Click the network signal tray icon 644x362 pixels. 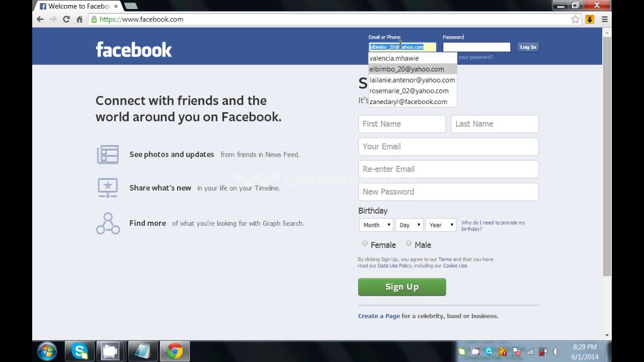coord(529,351)
